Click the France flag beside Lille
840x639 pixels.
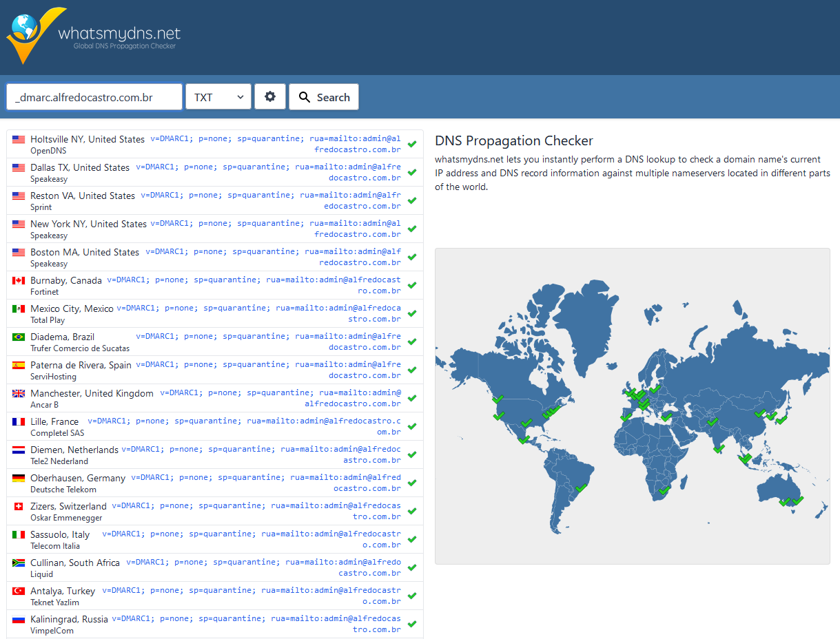pyautogui.click(x=19, y=421)
